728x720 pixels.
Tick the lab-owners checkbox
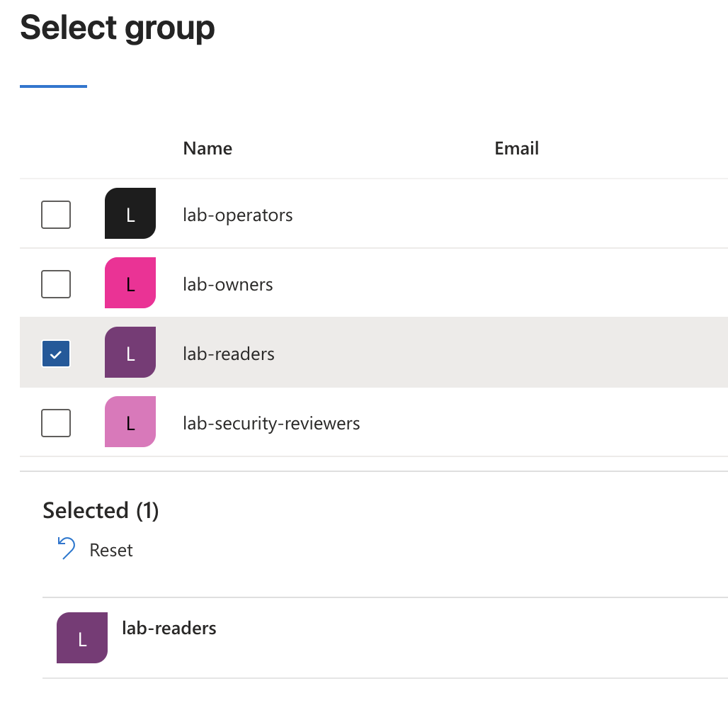tap(56, 284)
